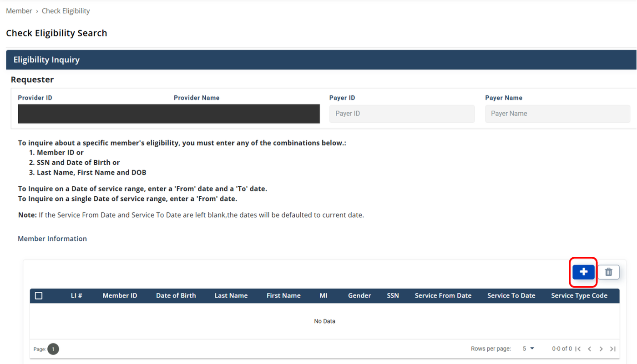Click the Check Eligibility breadcrumb
The width and height of the screenshot is (637, 364).
66,11
